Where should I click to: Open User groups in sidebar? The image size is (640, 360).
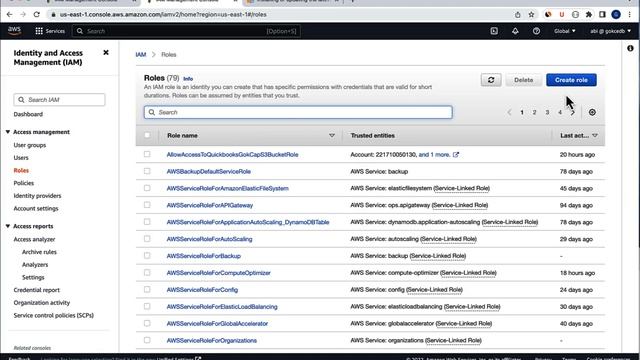click(30, 145)
